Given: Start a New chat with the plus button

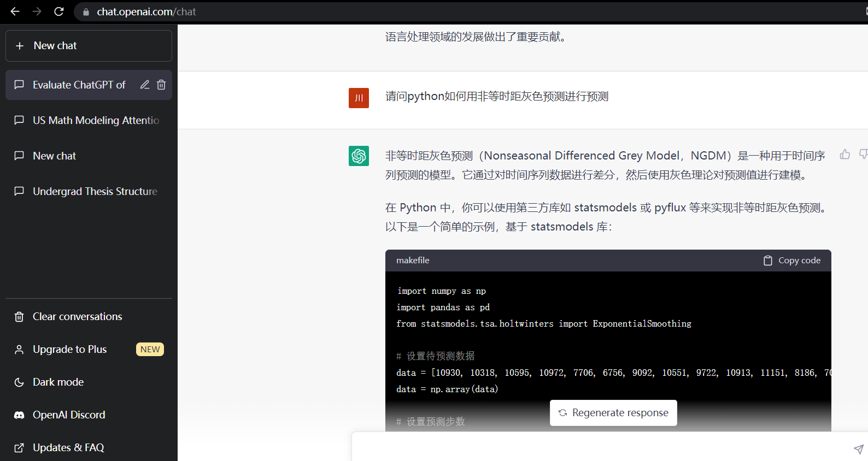Looking at the screenshot, I should point(89,46).
